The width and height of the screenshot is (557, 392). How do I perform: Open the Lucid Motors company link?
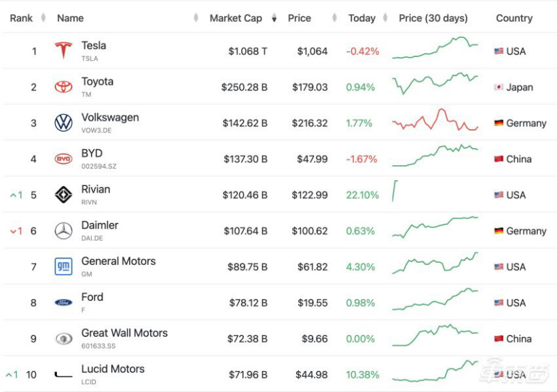[113, 369]
